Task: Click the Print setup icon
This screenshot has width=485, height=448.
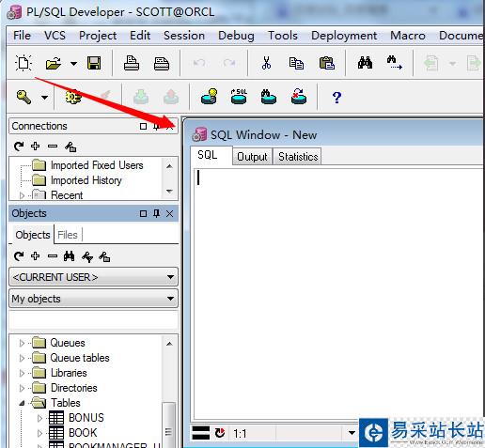Action: 162,64
